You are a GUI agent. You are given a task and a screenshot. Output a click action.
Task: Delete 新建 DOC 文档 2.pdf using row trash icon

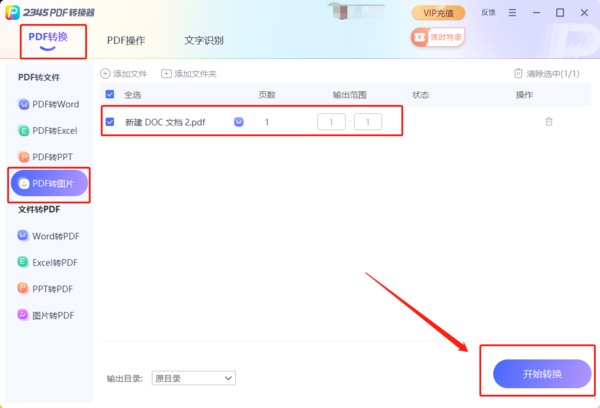click(549, 122)
